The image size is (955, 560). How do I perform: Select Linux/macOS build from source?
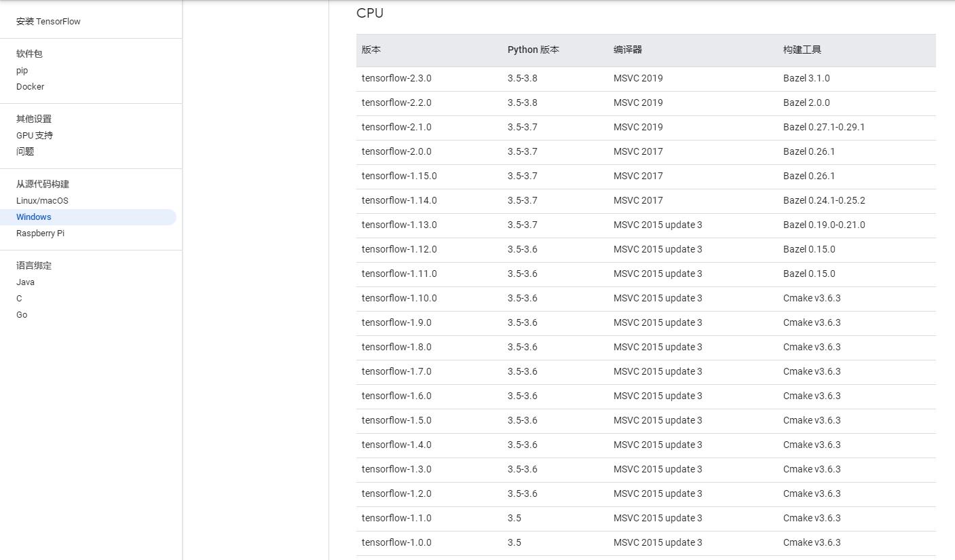tap(43, 201)
